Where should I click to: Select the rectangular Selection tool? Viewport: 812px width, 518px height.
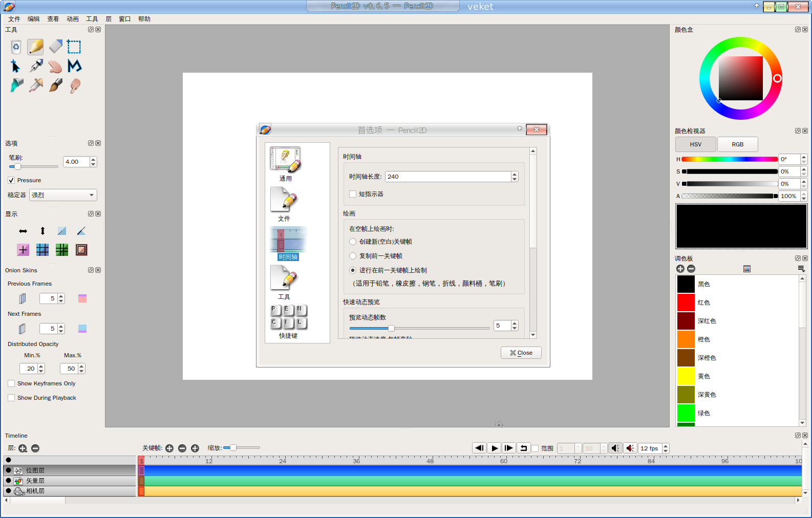point(74,47)
